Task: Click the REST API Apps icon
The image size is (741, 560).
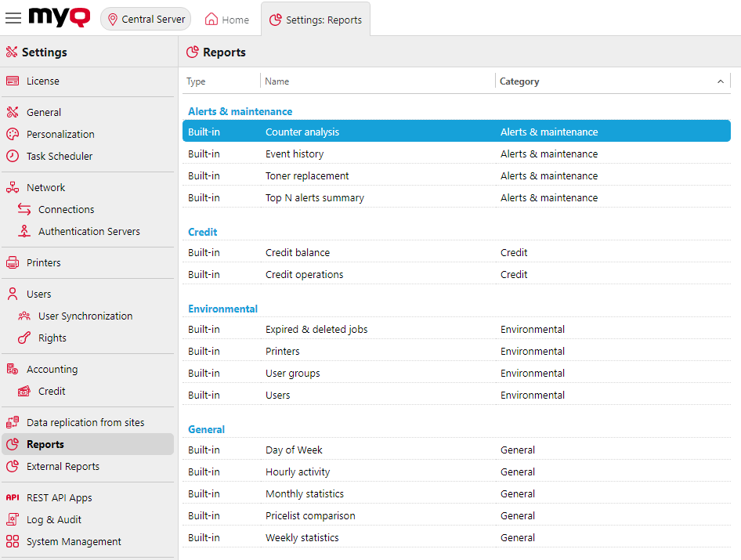Action: click(13, 498)
